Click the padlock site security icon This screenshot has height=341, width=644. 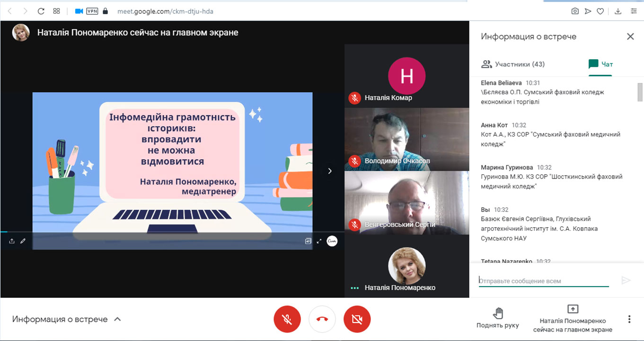[x=105, y=11]
